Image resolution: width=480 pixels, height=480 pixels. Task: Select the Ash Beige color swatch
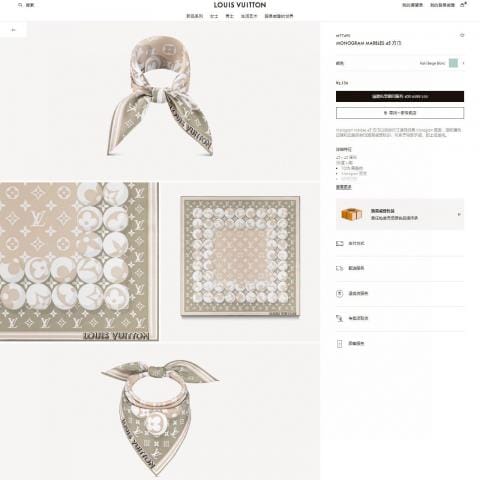[x=453, y=63]
